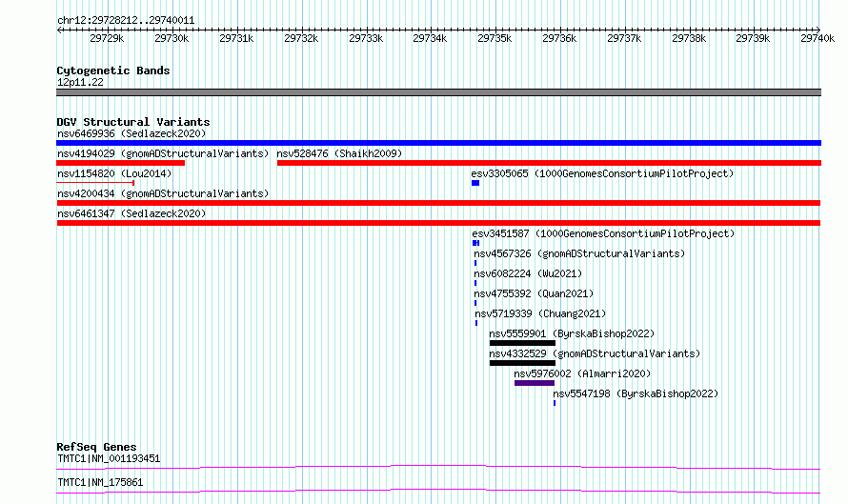The height and width of the screenshot is (504, 848).
Task: Click the small blue esv3305065 block
Action: click(475, 183)
